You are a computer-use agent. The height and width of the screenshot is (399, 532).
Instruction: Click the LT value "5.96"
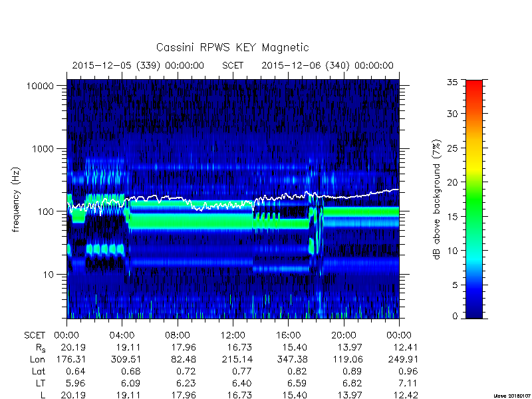(76, 383)
